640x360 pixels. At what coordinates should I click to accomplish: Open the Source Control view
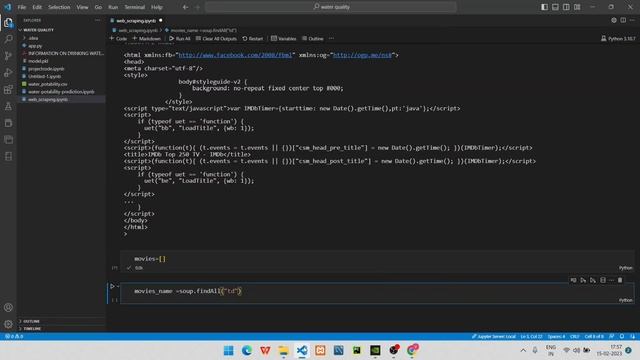[8, 56]
